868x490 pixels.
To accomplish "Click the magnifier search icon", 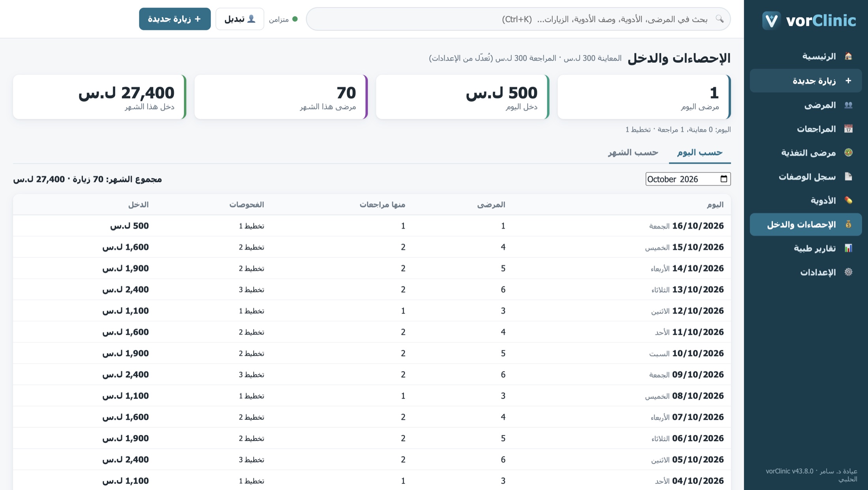I will coord(720,19).
